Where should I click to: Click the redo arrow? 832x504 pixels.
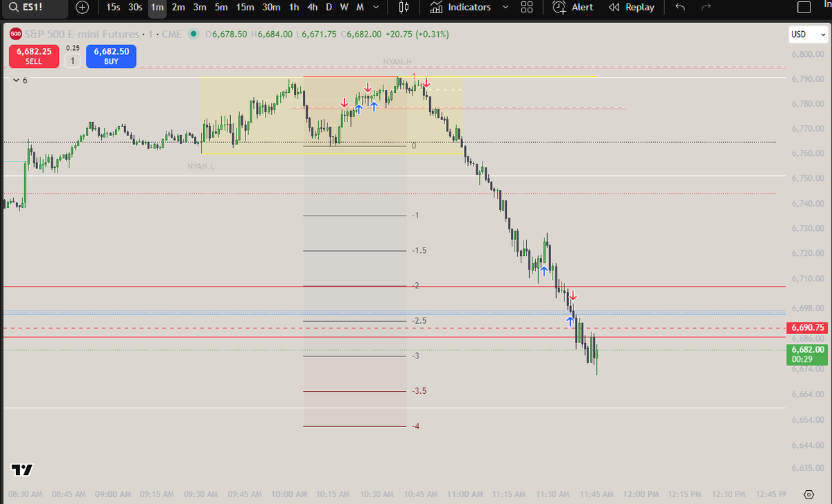tap(707, 8)
